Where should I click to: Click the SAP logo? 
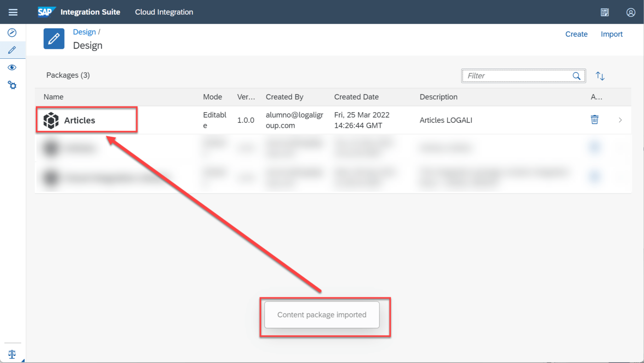click(x=47, y=12)
